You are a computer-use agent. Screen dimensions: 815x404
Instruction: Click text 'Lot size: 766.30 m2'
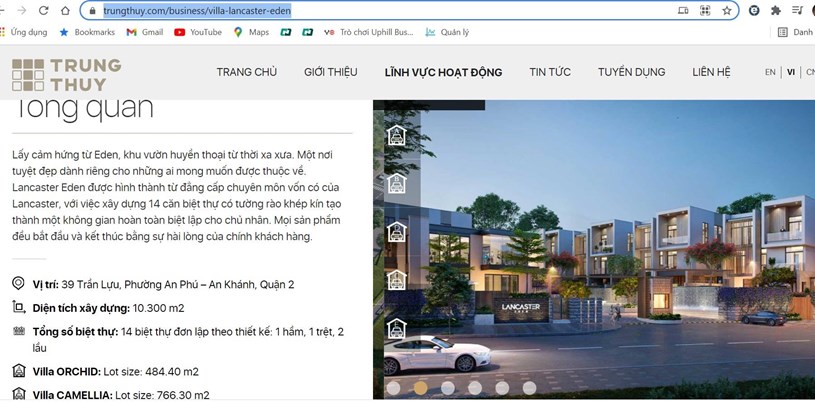(162, 395)
